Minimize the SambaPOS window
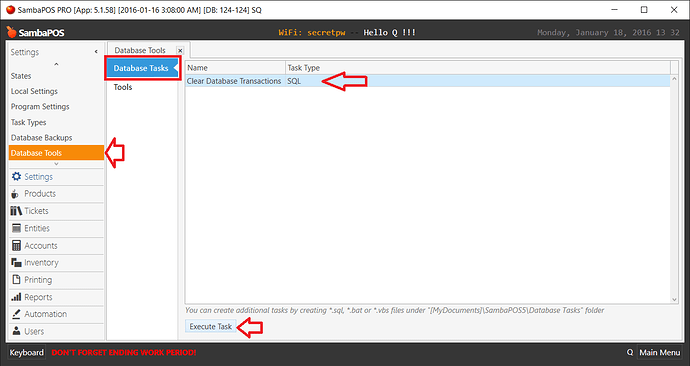690x366 pixels. coord(615,10)
